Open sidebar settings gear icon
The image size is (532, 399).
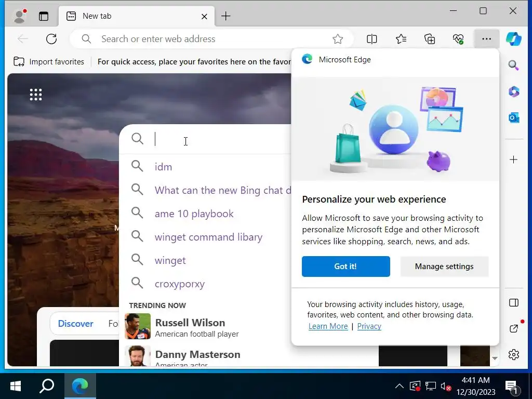514,354
